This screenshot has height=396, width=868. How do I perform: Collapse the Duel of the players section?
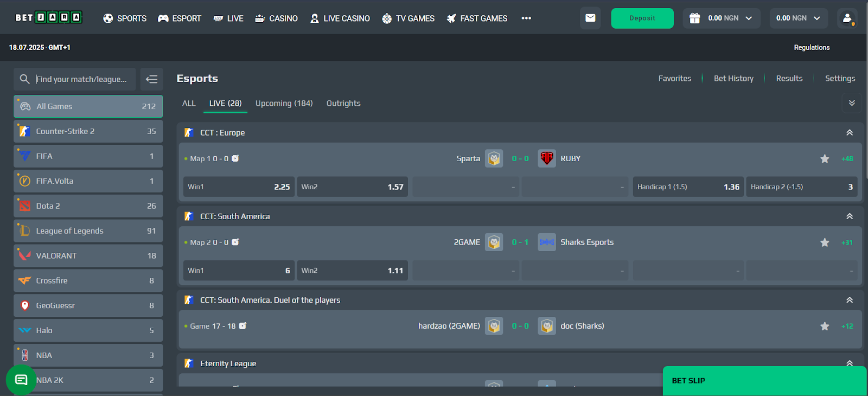coord(850,300)
